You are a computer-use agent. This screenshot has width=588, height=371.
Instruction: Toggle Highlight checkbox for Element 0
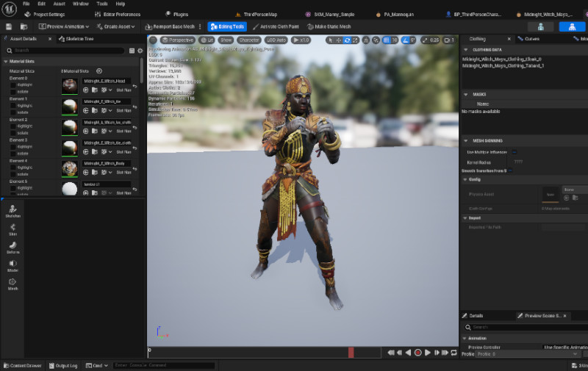point(12,85)
